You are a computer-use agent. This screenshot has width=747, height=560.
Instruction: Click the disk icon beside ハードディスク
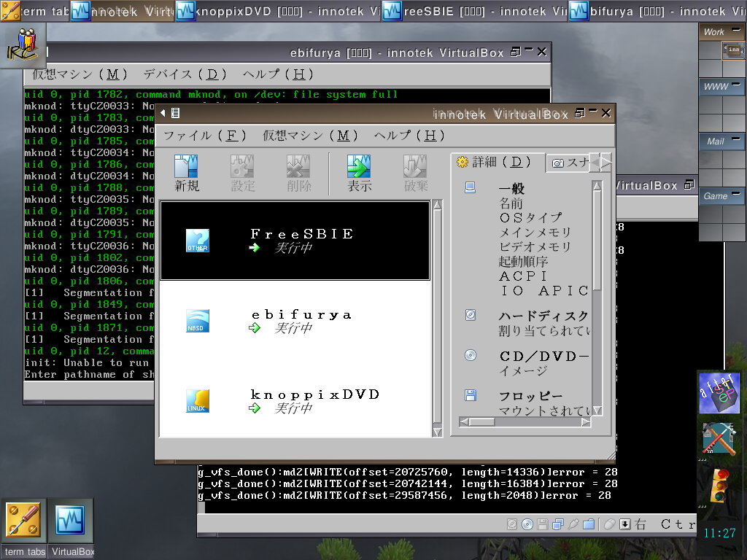(x=471, y=315)
